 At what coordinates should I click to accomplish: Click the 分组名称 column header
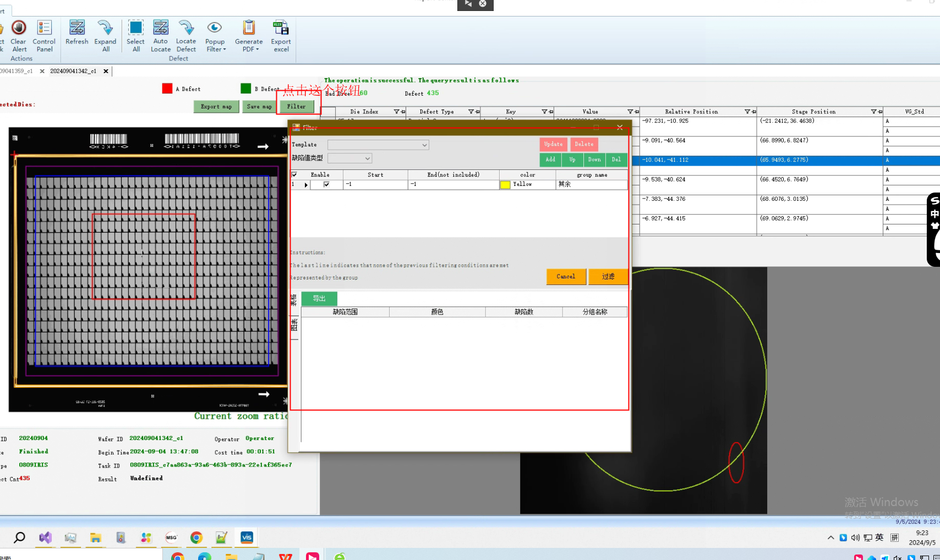(595, 312)
